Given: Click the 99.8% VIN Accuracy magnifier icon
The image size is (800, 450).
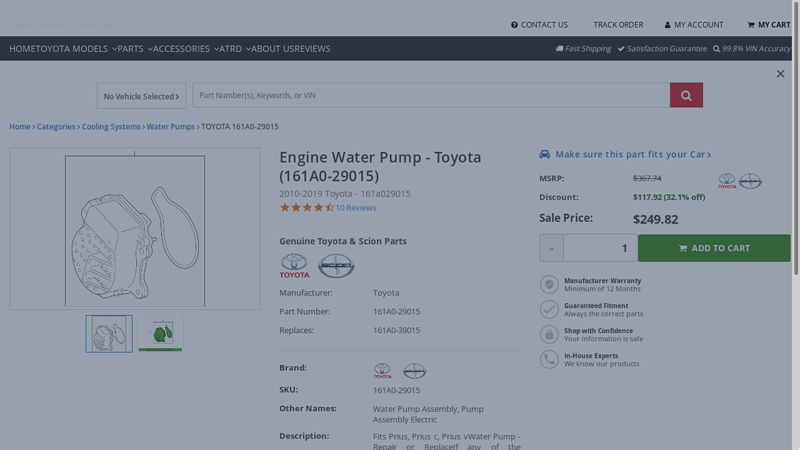Looking at the screenshot, I should click(x=716, y=48).
